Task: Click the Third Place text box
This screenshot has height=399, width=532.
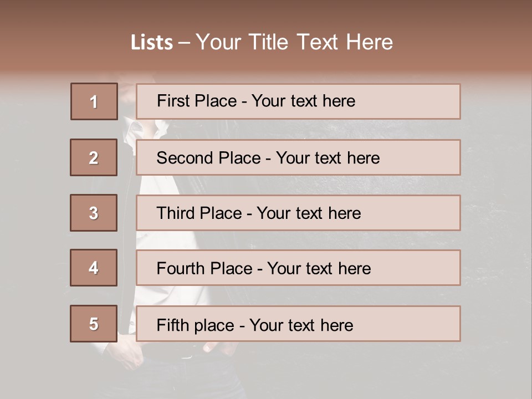Action: pos(298,213)
